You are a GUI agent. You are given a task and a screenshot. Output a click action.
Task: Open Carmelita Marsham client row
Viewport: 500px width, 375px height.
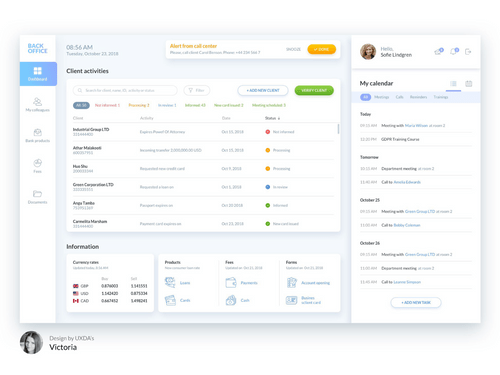coord(203,224)
